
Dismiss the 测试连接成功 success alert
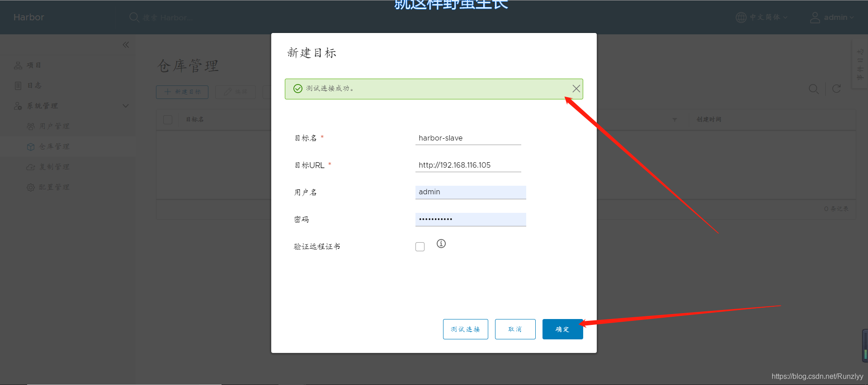point(576,89)
